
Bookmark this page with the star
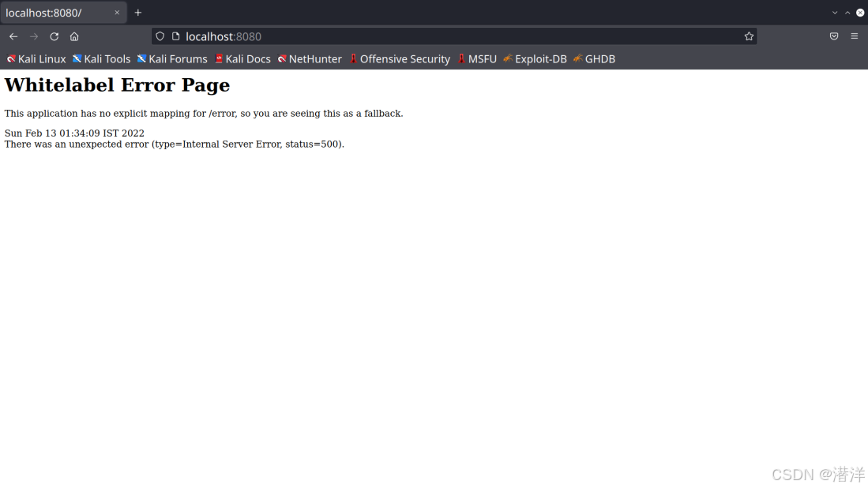(749, 36)
